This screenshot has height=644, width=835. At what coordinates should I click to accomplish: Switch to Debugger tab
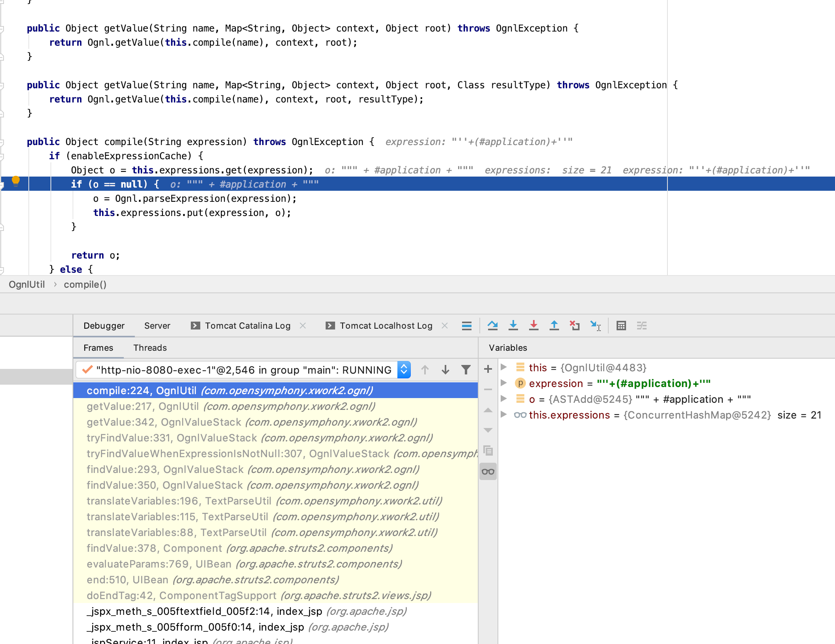(104, 326)
